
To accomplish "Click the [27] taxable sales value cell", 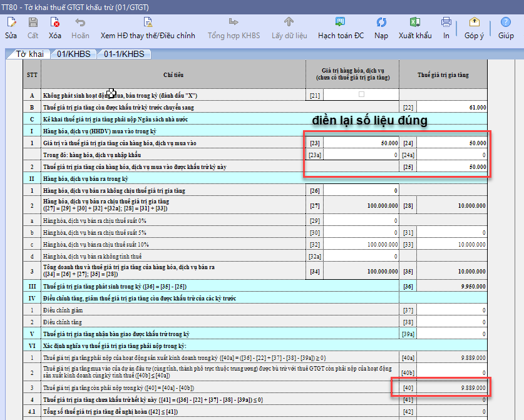I will [361, 205].
